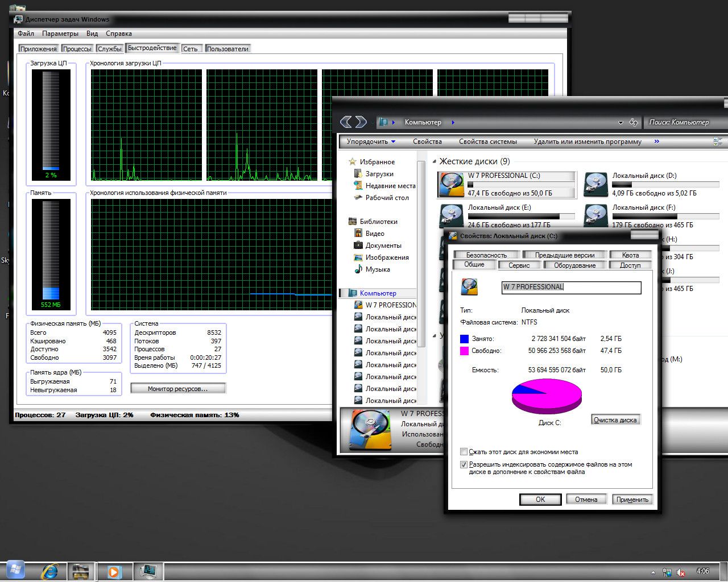Click the clock showing 4:06

pos(703,571)
